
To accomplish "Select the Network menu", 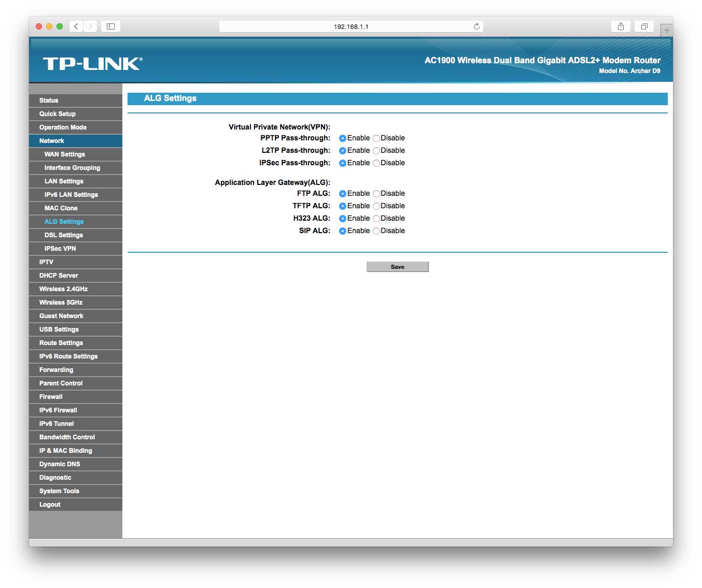I will click(x=76, y=141).
